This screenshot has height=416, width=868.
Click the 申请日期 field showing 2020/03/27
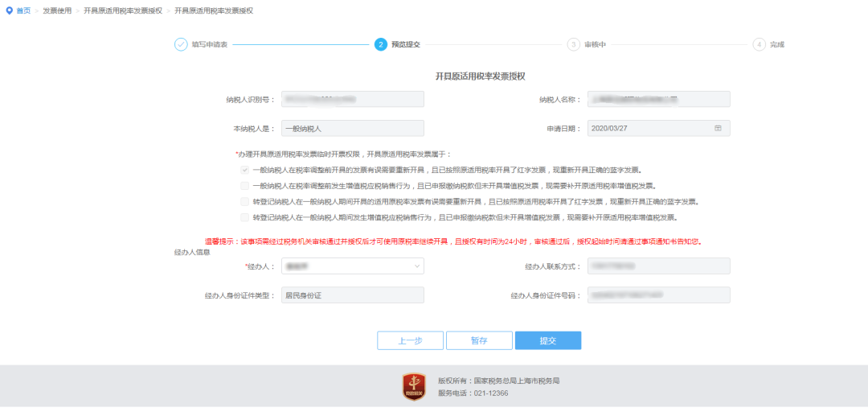pos(659,128)
